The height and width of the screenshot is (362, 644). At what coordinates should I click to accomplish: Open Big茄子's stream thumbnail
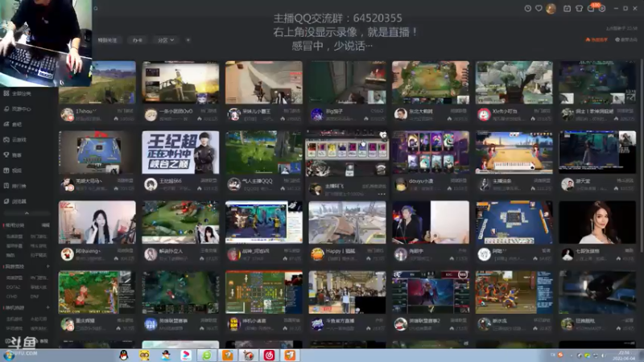347,83
